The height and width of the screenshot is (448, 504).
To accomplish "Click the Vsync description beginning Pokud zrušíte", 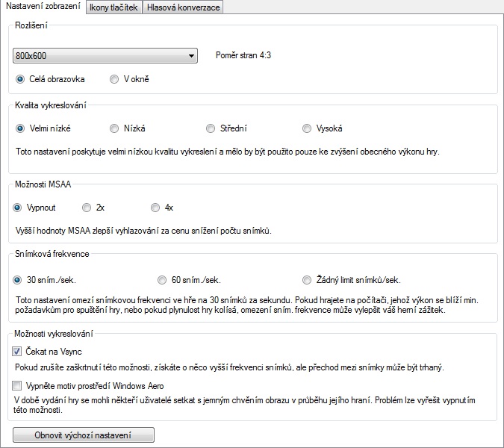I will click(229, 367).
